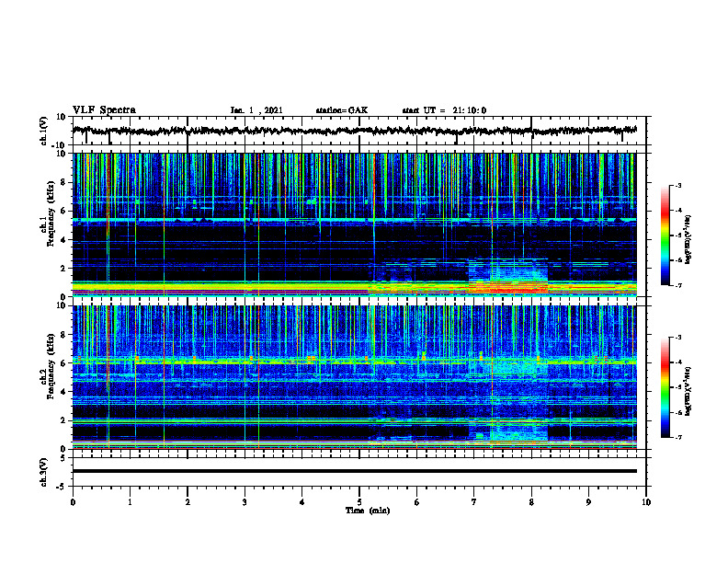Click the ch.2 color bar log(PSD) unit label
728x563 pixels.
coord(688,390)
